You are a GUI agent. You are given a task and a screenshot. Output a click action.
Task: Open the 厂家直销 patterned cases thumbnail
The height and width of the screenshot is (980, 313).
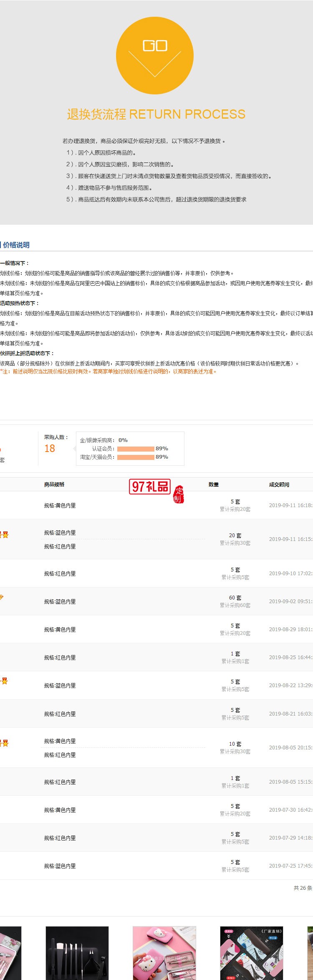(252, 953)
